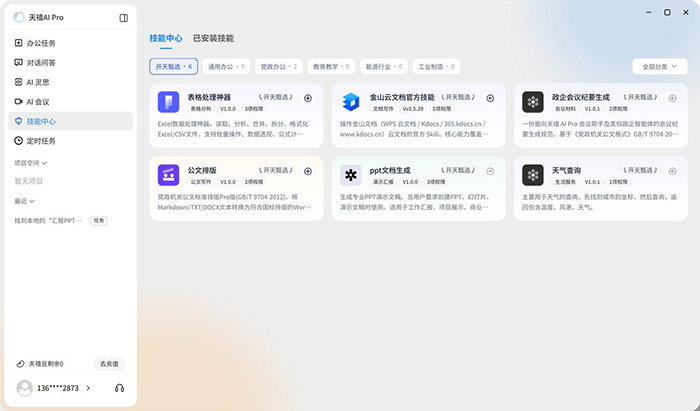700x411 pixels.
Task: Click the Vv2.5.29 version tag
Action: pyautogui.click(x=413, y=108)
